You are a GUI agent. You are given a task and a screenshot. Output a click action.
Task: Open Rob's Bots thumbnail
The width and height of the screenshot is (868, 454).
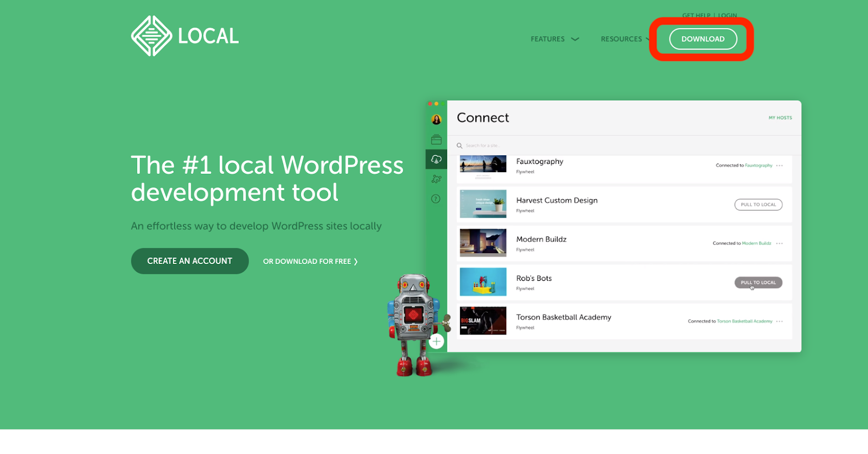(483, 282)
